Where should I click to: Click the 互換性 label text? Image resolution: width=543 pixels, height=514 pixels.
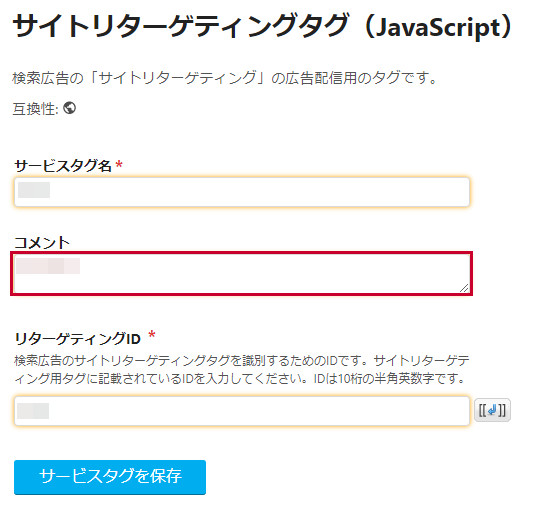pos(35,109)
